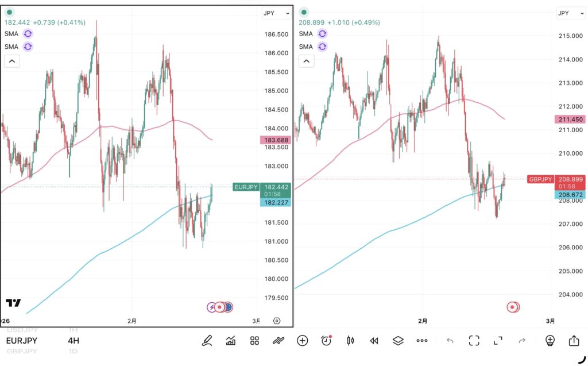The width and height of the screenshot is (588, 366).
Task: Open the EURJPY symbol search
Action: pyautogui.click(x=22, y=341)
